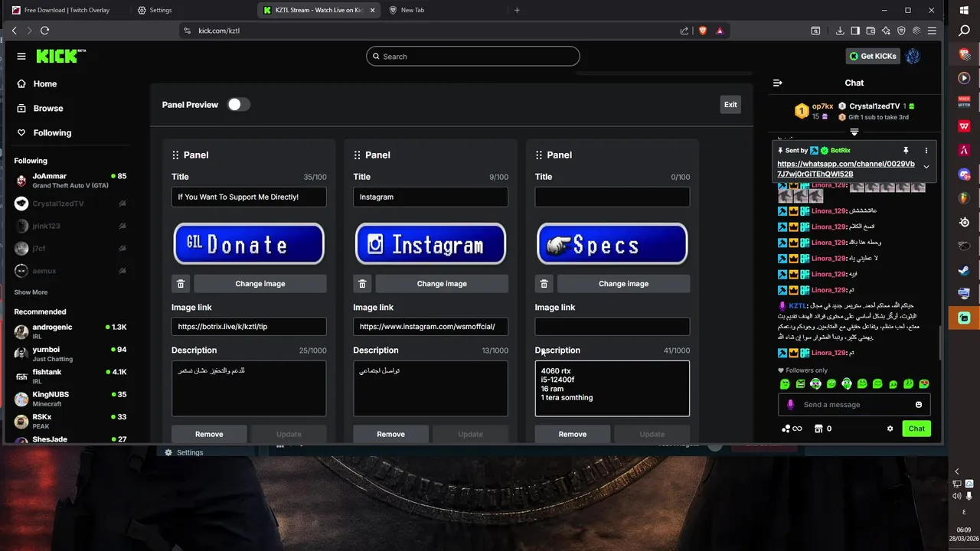
Task: Open the chat identity microphone icon
Action: [791, 405]
